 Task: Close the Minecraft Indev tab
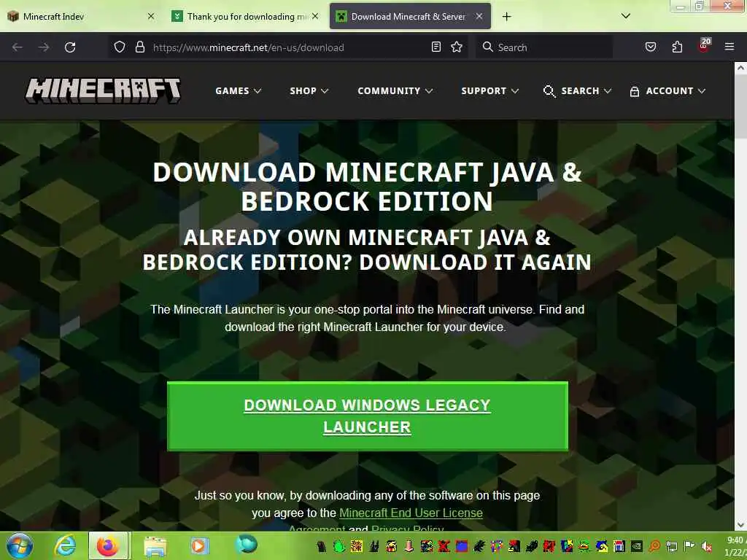click(150, 16)
